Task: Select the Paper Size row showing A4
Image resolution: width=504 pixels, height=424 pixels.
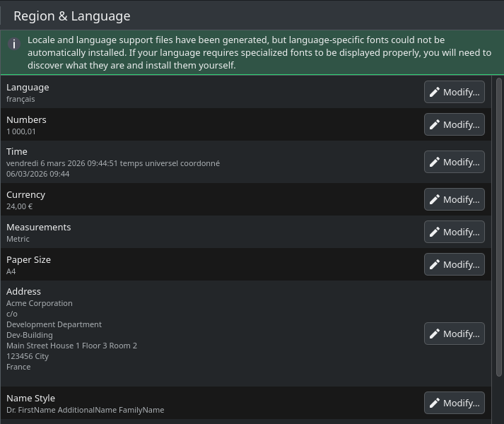Action: click(x=212, y=264)
